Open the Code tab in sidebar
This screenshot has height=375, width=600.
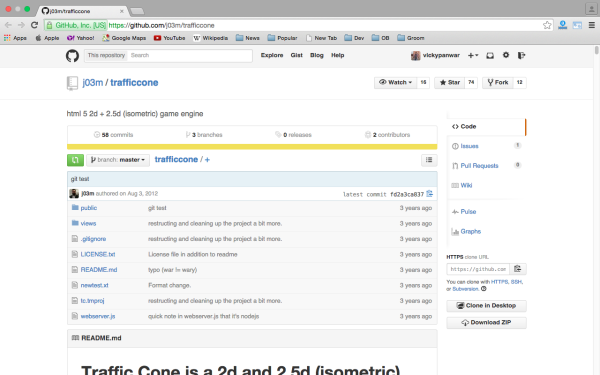(486, 127)
